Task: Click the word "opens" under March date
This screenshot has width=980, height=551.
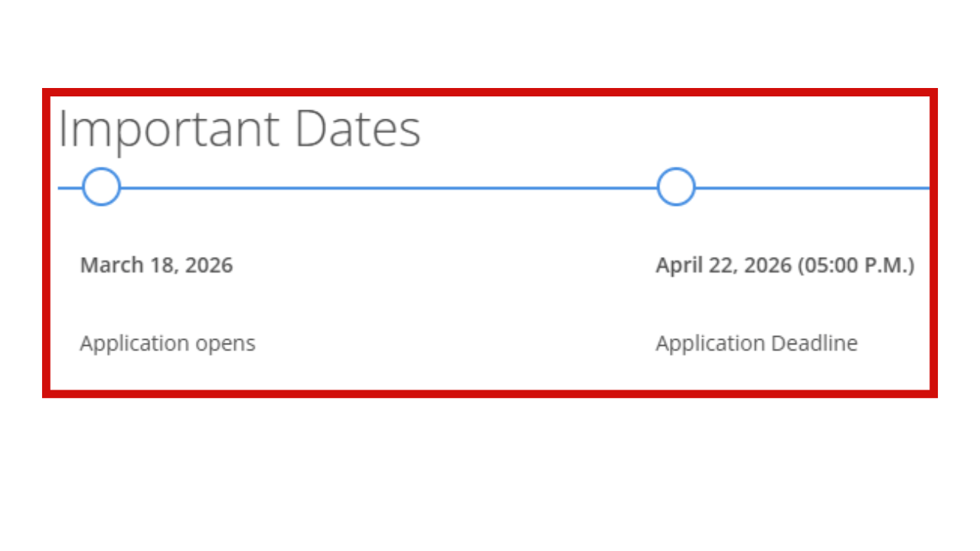Action: [225, 344]
